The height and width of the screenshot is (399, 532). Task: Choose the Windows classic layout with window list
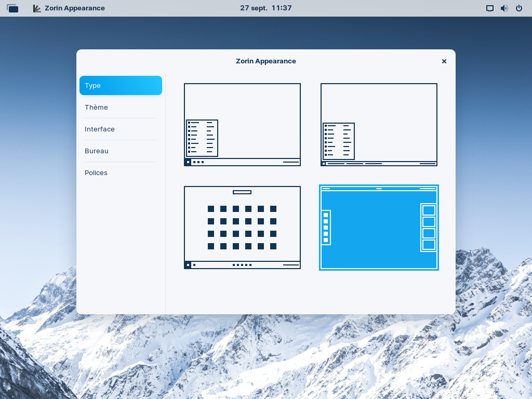[x=379, y=125]
